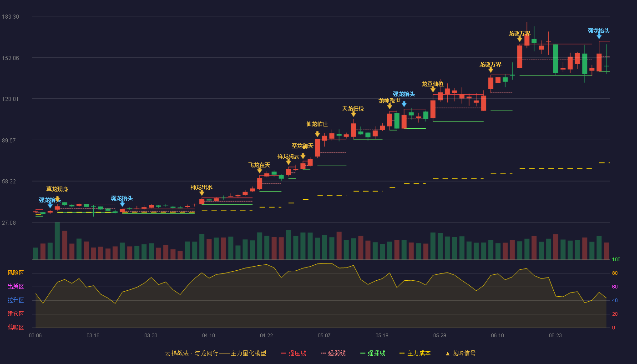Viewport: 637px width, 364px height.
Task: Click the yellow arrow under 真龙现身
Action: (57, 199)
